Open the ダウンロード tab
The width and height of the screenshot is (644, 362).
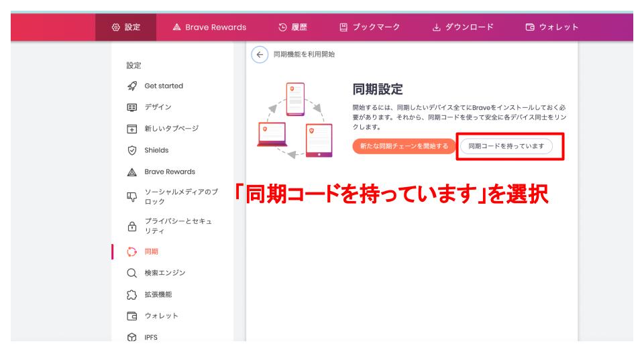463,27
